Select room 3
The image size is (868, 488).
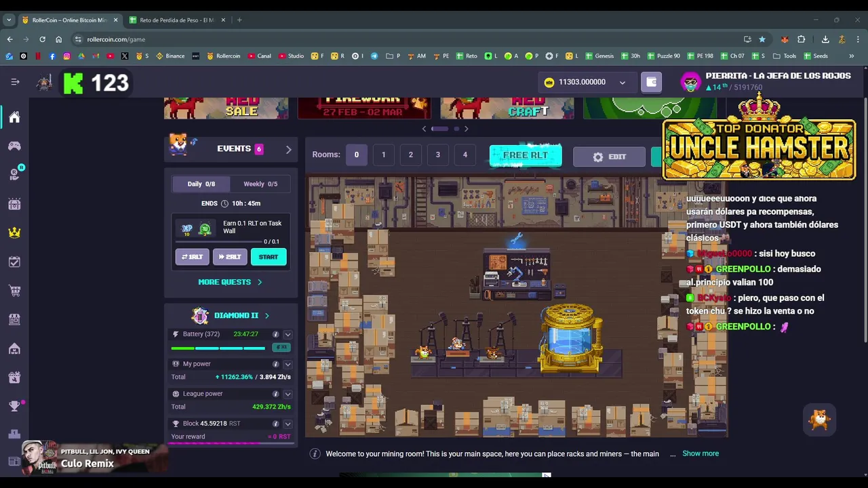pos(437,155)
